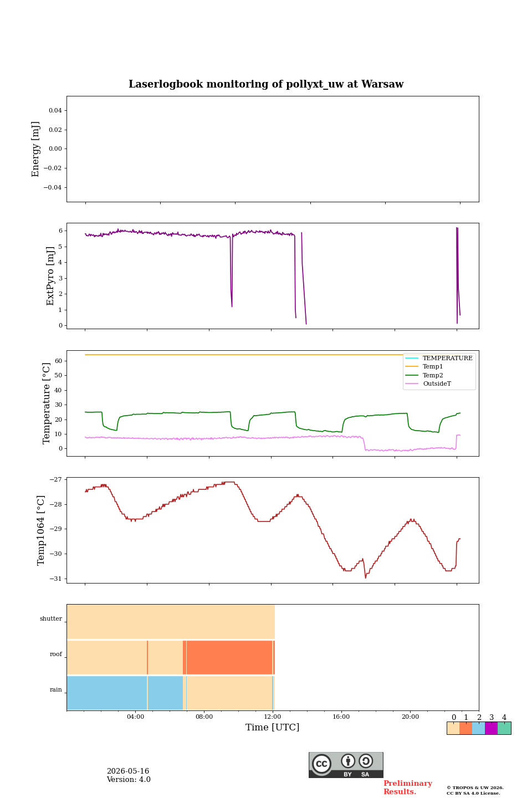Click the orange Temp1 legend line
532x798 pixels.
point(412,366)
